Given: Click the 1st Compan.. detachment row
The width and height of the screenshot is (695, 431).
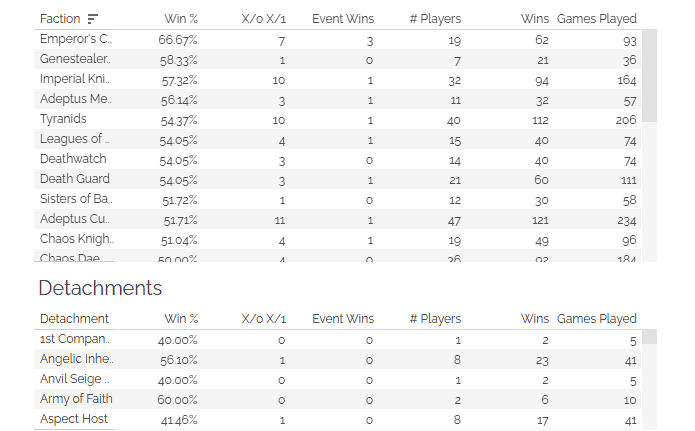Looking at the screenshot, I should pyautogui.click(x=338, y=339).
